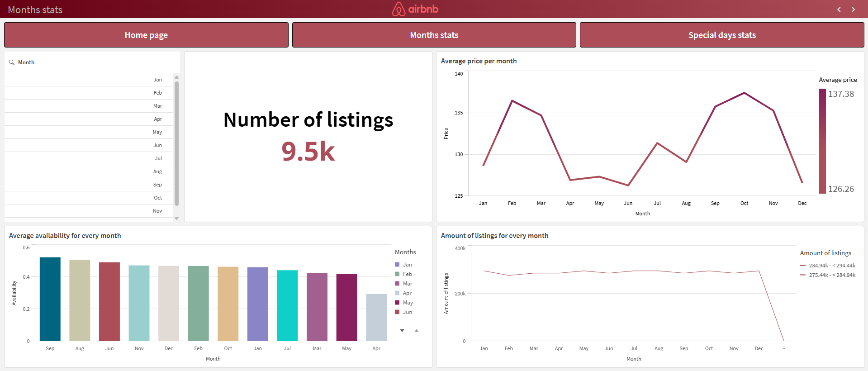Select May in Month filter list

tap(89, 132)
